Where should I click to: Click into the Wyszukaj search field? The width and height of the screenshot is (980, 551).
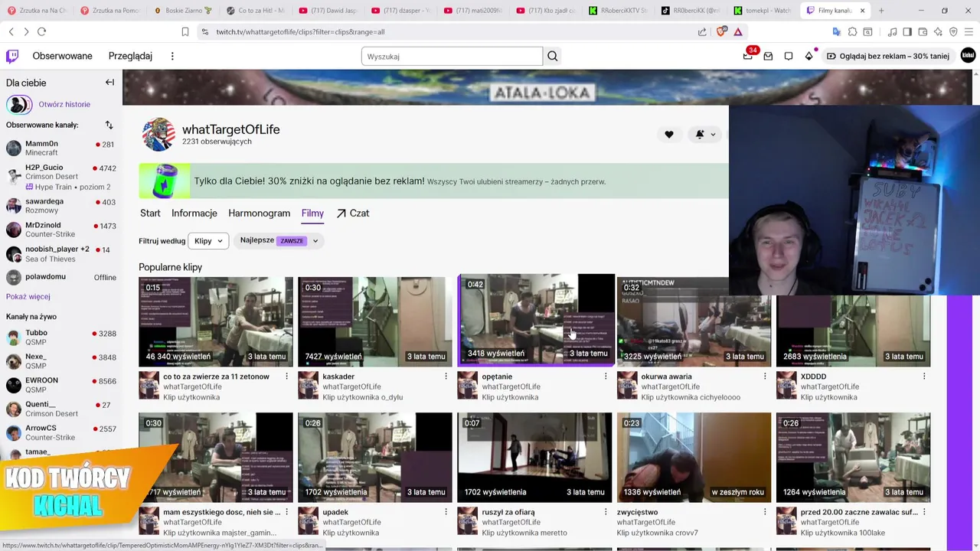pos(452,56)
